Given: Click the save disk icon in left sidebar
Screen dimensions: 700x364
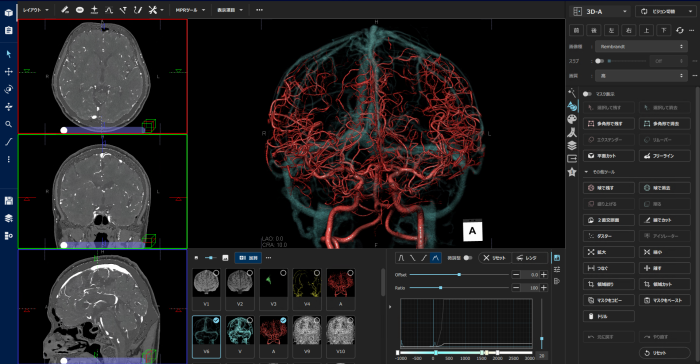Looking at the screenshot, I should tap(8, 201).
